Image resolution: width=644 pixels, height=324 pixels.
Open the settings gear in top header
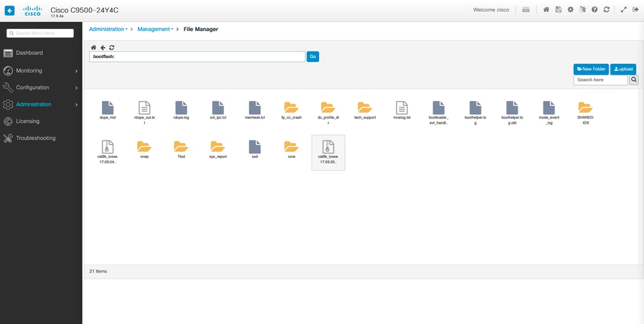[x=570, y=10]
